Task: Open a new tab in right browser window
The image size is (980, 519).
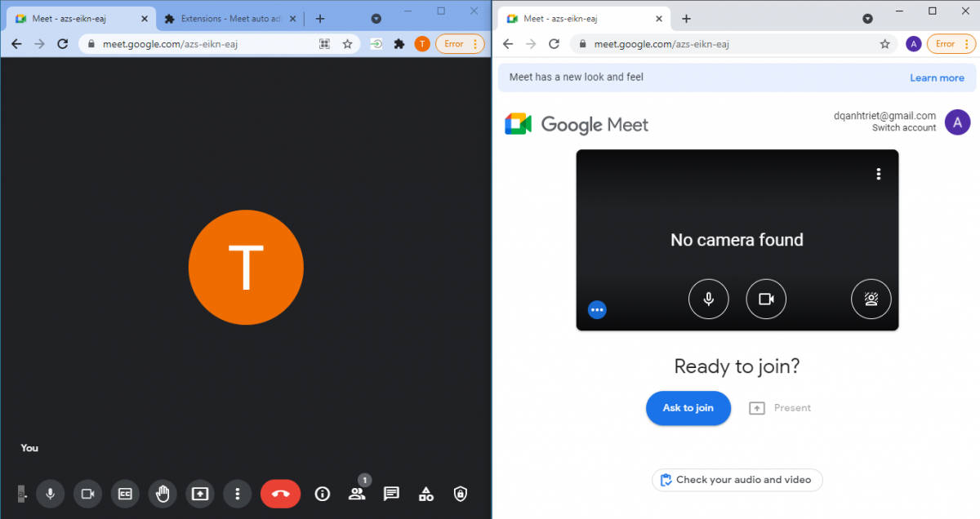Action: click(x=686, y=19)
